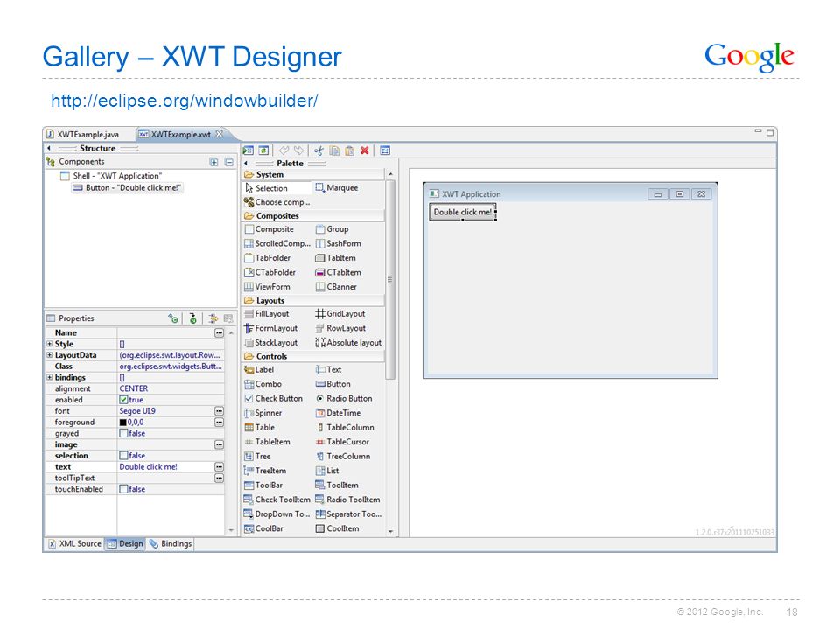Open the text property ellipsis editor
The width and height of the screenshot is (840, 630).
(x=219, y=467)
